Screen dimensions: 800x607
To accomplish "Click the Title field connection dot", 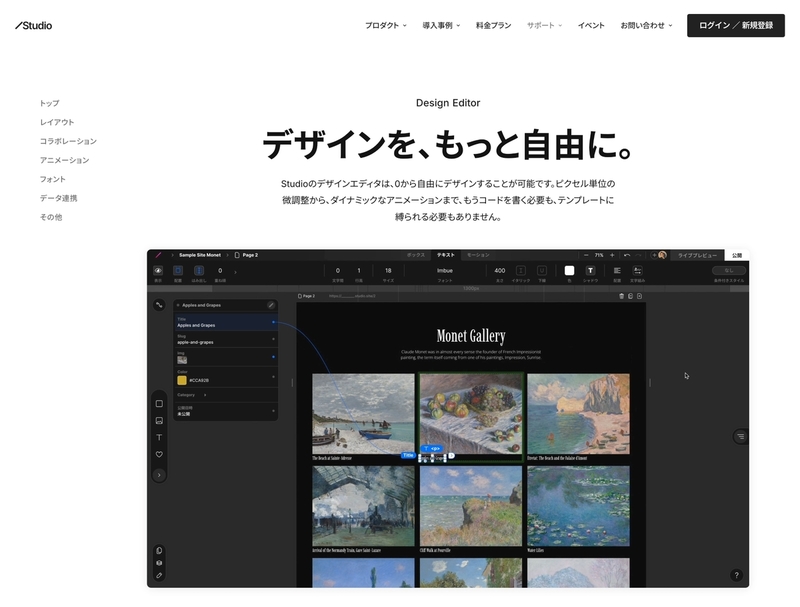I will (273, 322).
